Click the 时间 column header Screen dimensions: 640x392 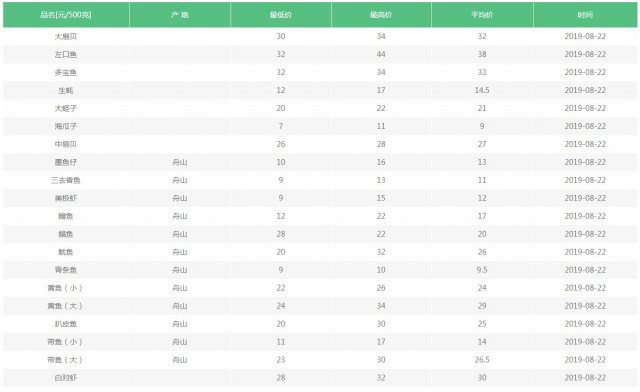pyautogui.click(x=585, y=15)
